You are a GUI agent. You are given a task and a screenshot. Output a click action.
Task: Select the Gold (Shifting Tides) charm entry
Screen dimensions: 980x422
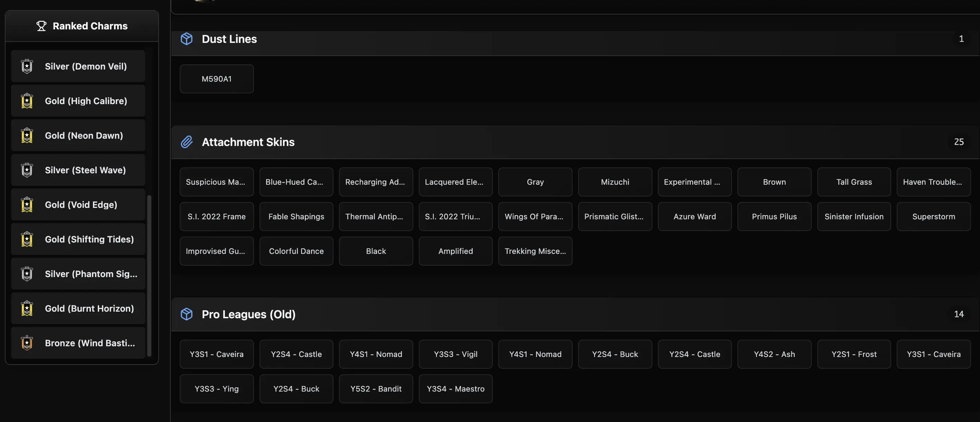click(78, 239)
